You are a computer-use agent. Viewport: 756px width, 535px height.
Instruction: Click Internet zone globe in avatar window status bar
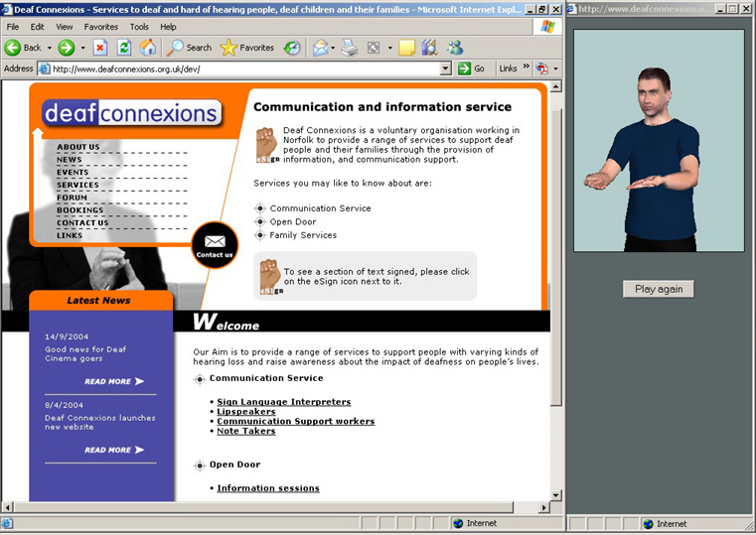tap(649, 524)
